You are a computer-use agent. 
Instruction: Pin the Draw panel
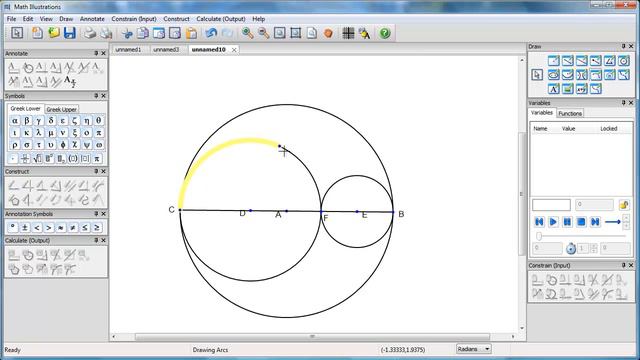pyautogui.click(x=623, y=47)
